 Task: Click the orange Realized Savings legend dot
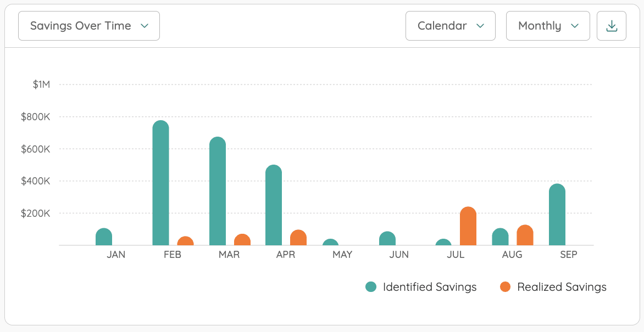pyautogui.click(x=506, y=287)
